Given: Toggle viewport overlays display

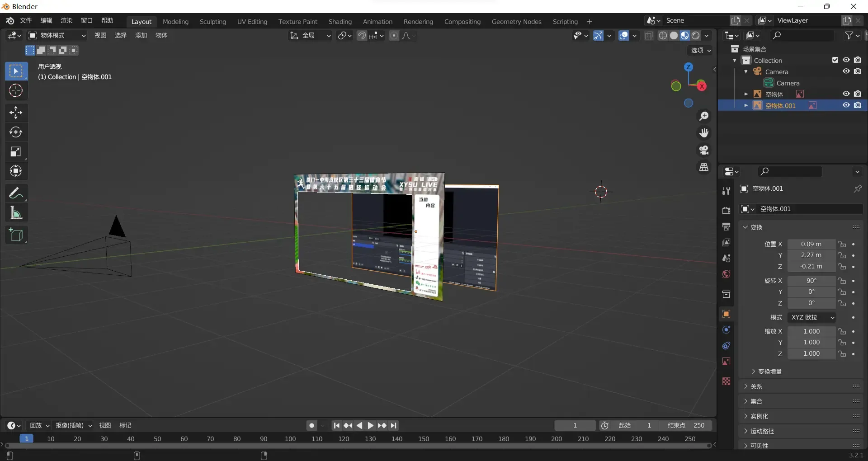Looking at the screenshot, I should pyautogui.click(x=624, y=35).
